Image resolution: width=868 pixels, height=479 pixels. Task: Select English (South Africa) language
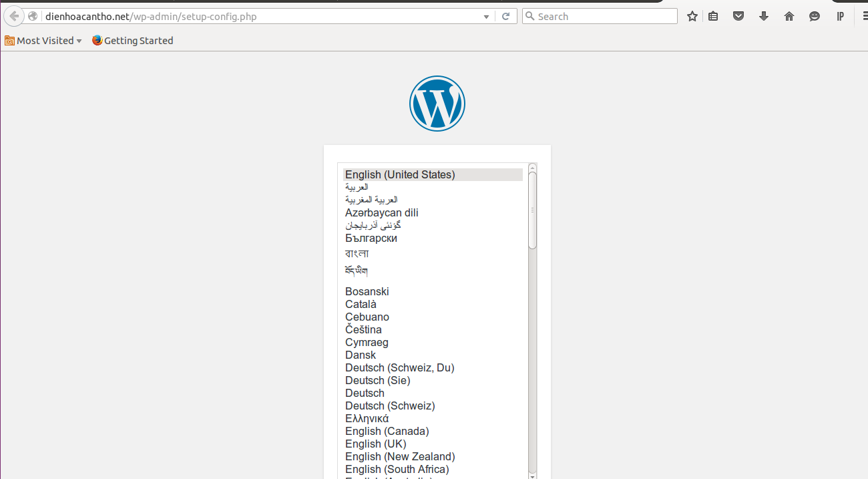[433, 470]
